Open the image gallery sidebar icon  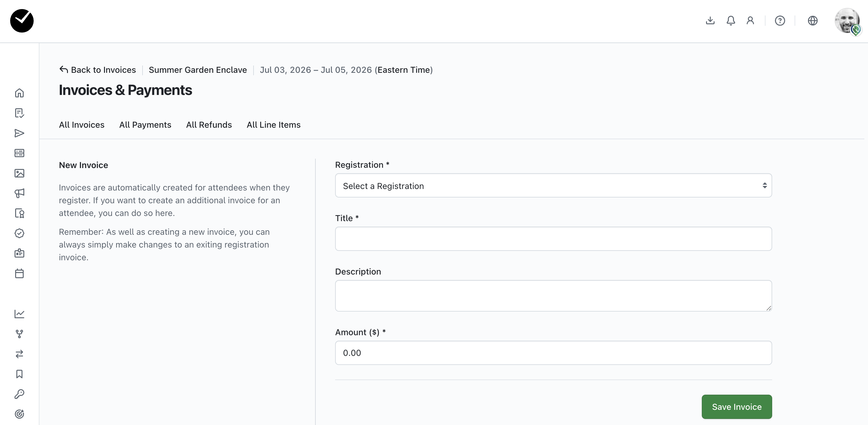click(19, 173)
